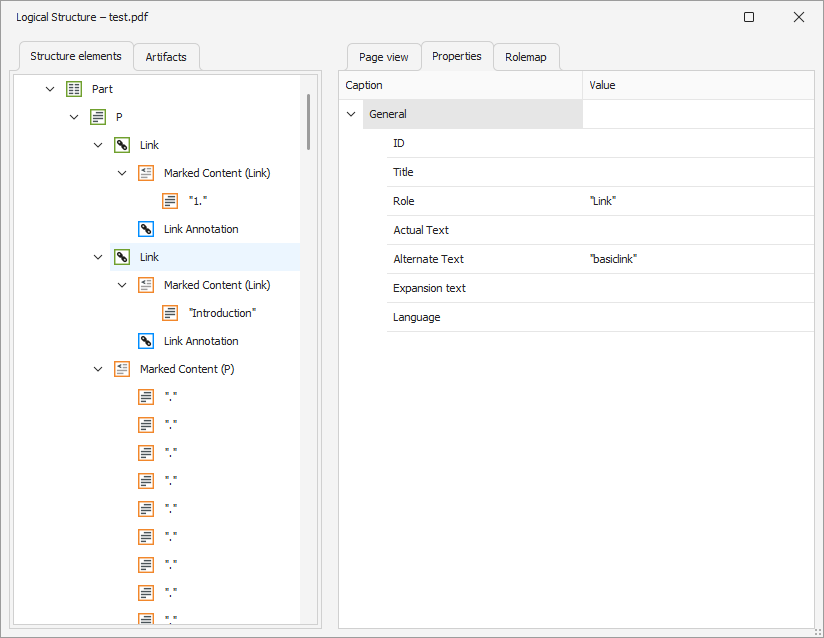824x638 pixels.
Task: Click the Marked Content (P) icon
Action: [122, 369]
